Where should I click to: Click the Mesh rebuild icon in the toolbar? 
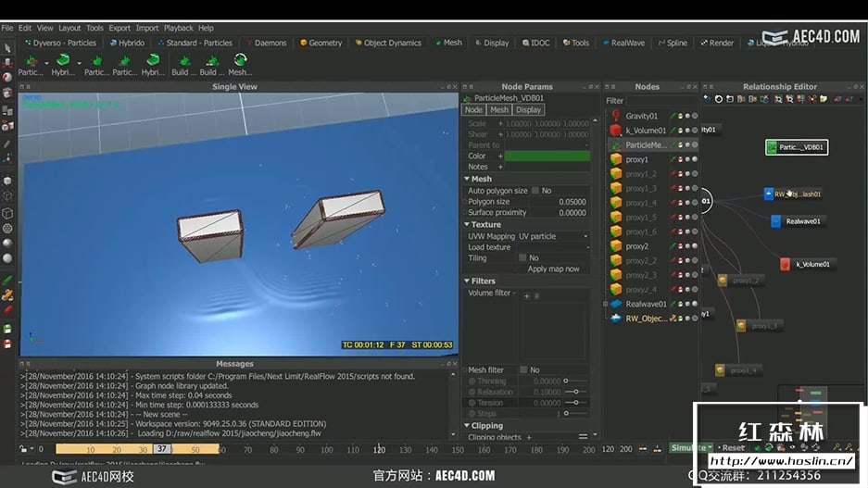(x=239, y=61)
